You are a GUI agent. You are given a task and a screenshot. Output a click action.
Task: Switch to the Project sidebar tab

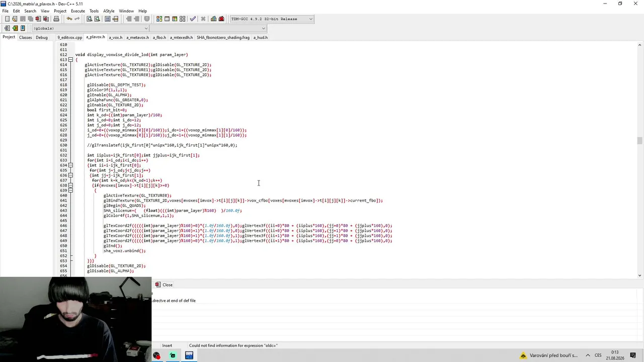9,37
